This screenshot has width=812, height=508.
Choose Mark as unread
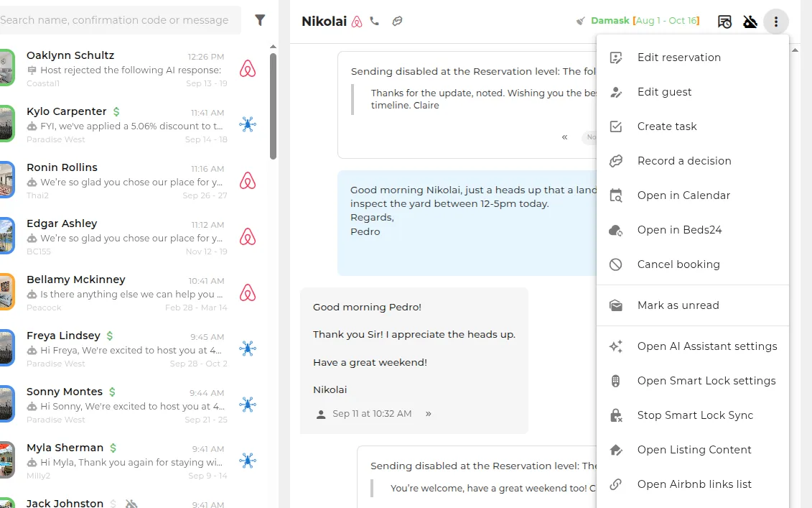click(692, 305)
